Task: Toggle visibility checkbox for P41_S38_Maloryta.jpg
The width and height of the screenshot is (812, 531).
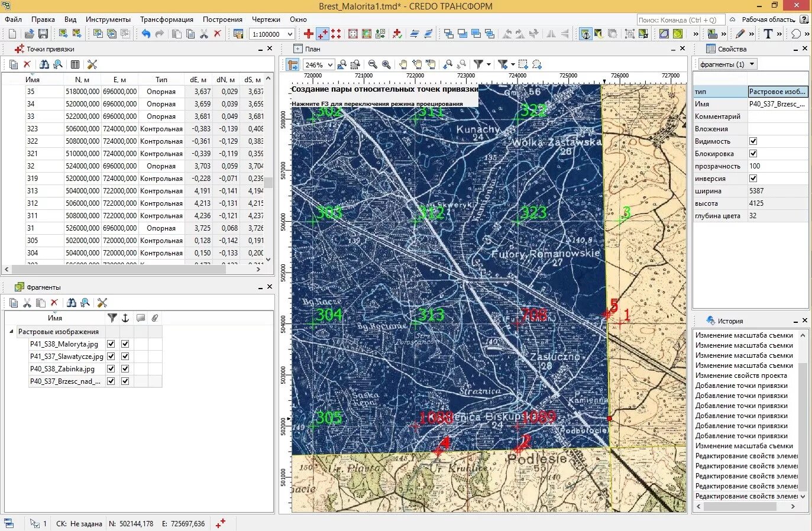Action: [111, 344]
